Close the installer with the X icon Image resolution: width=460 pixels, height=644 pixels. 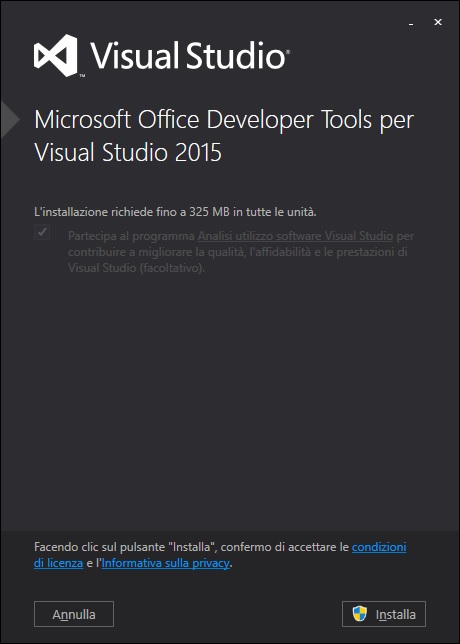(x=438, y=22)
